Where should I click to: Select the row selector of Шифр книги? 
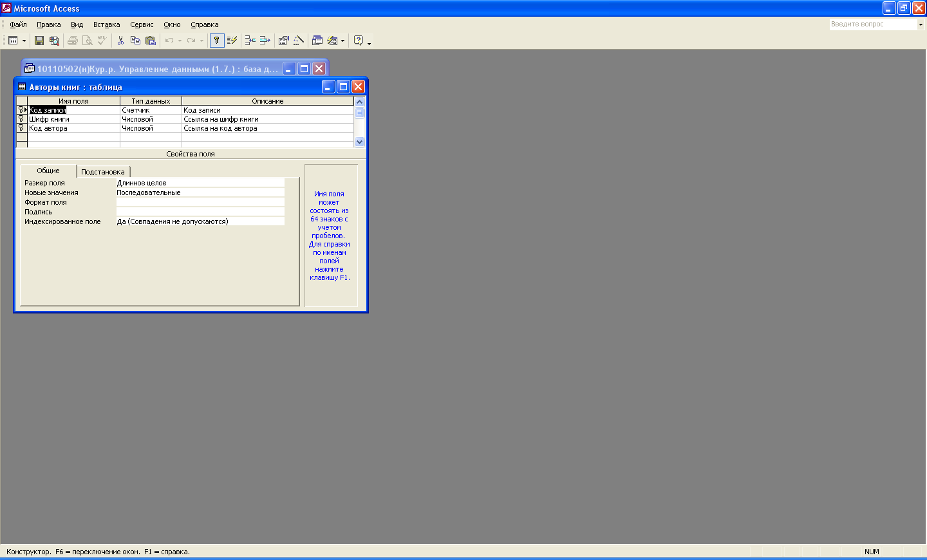coord(21,119)
